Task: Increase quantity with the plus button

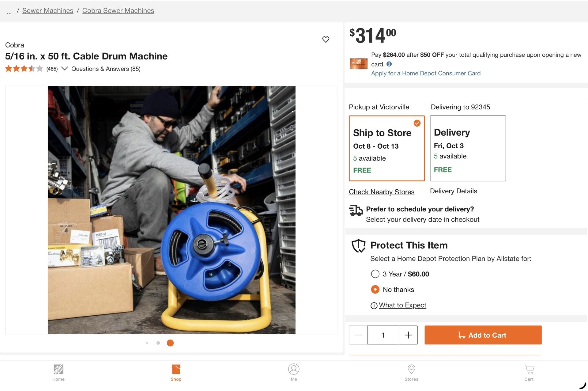Action: [408, 335]
